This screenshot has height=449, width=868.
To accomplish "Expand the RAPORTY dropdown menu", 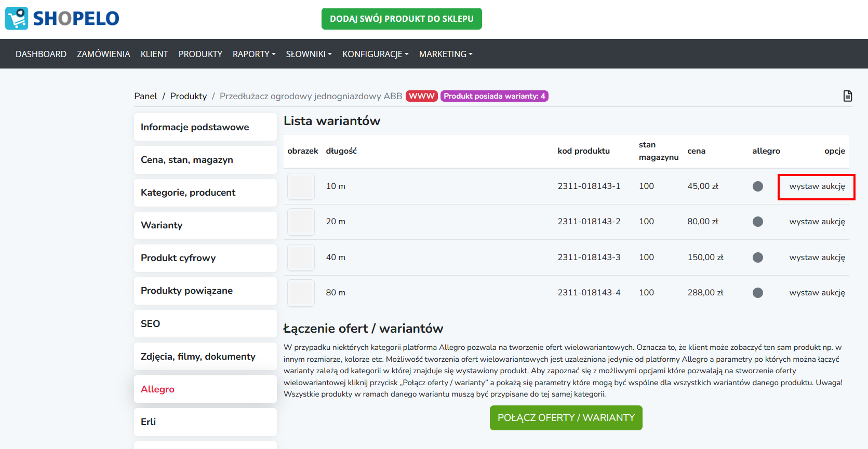I will pos(254,54).
